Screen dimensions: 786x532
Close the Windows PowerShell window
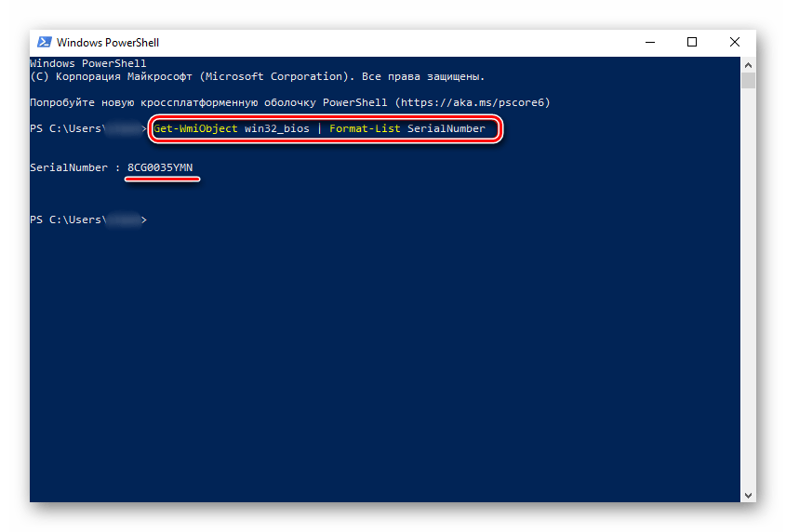tap(735, 42)
